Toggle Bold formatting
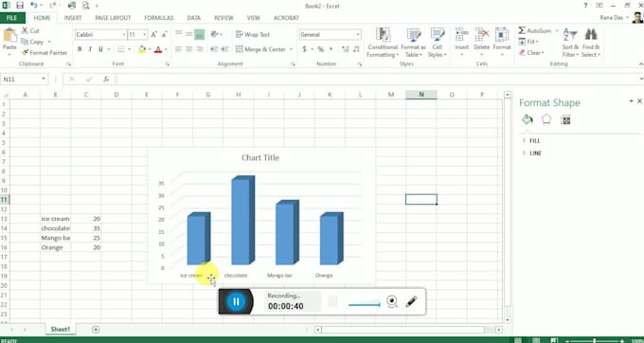 [80, 49]
